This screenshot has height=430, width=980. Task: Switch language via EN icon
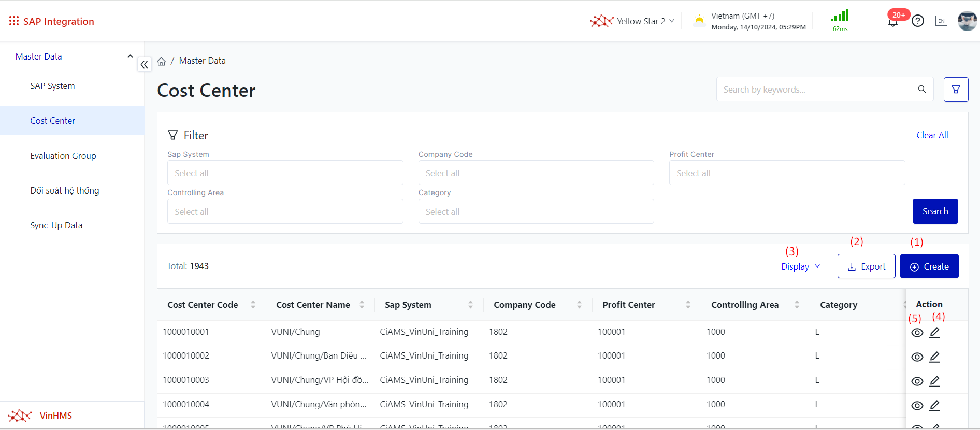941,21
